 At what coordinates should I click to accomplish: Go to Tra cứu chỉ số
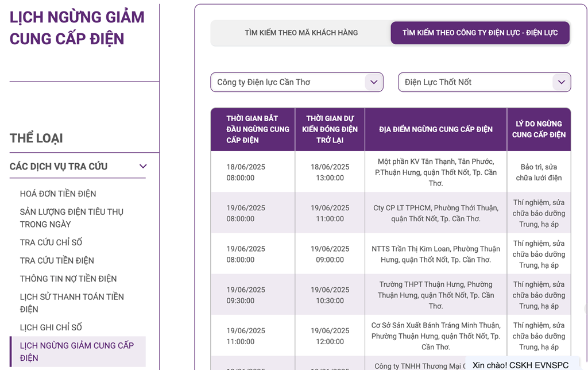(x=51, y=242)
